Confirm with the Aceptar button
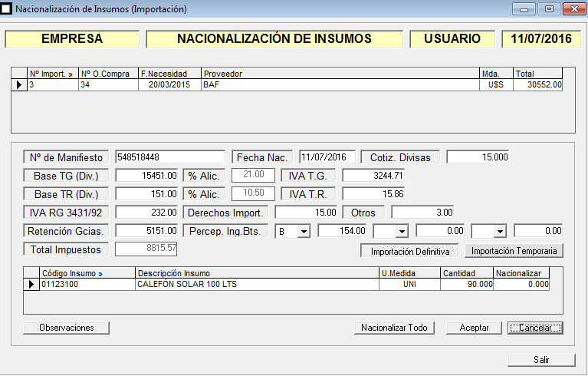 [474, 328]
